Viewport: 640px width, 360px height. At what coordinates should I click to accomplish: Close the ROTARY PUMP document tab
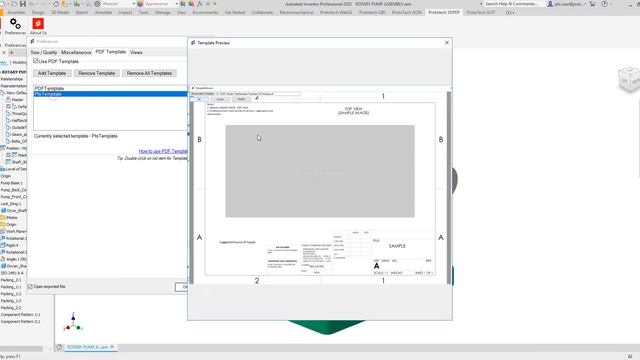point(112,347)
